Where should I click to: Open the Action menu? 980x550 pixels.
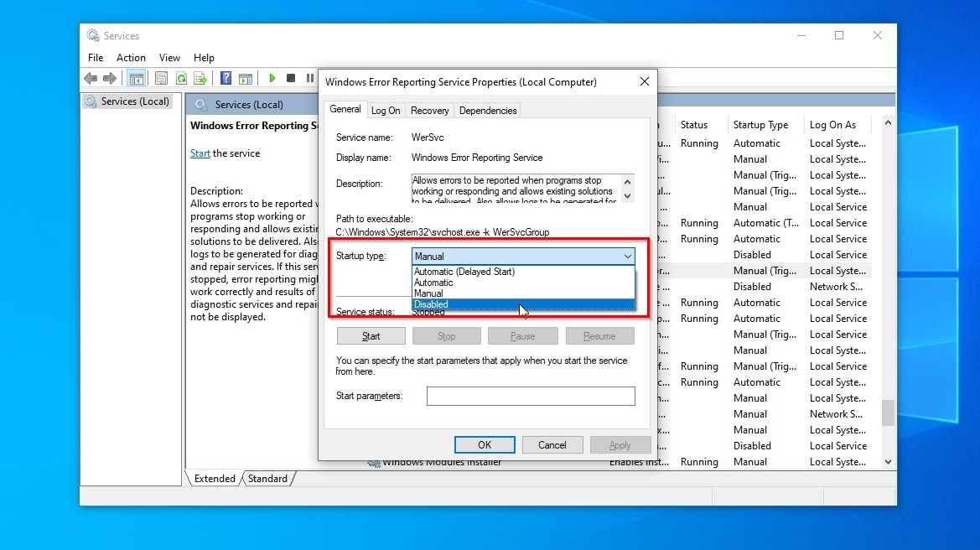coord(131,58)
